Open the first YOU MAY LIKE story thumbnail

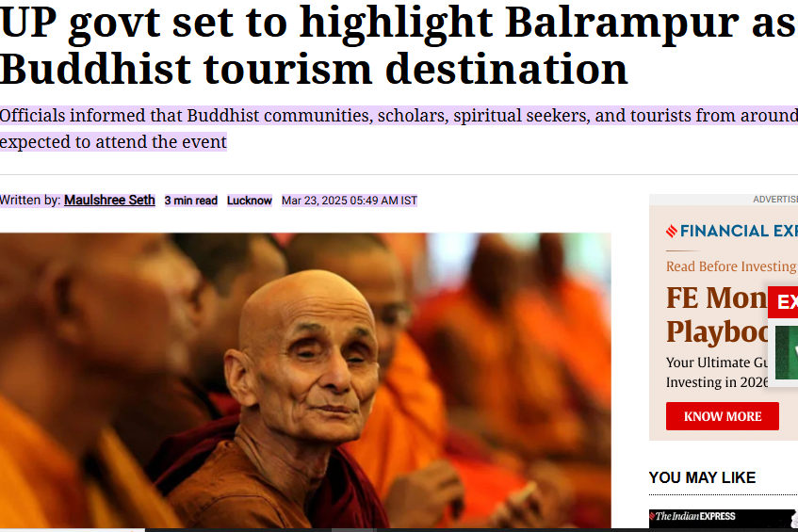click(x=724, y=519)
